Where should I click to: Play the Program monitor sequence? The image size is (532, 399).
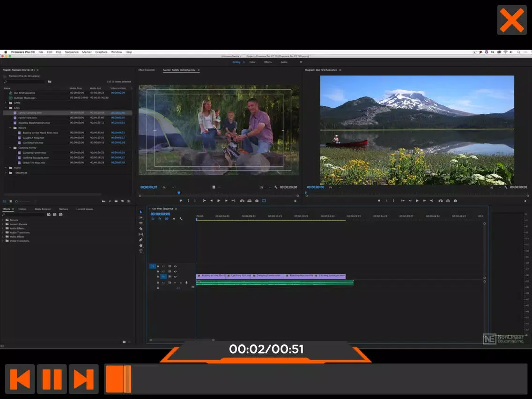click(417, 200)
